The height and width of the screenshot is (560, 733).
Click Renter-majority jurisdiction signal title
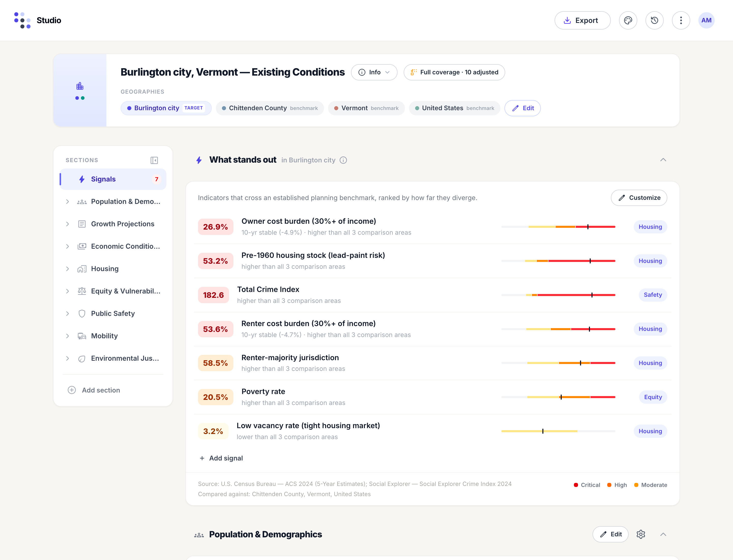coord(290,358)
